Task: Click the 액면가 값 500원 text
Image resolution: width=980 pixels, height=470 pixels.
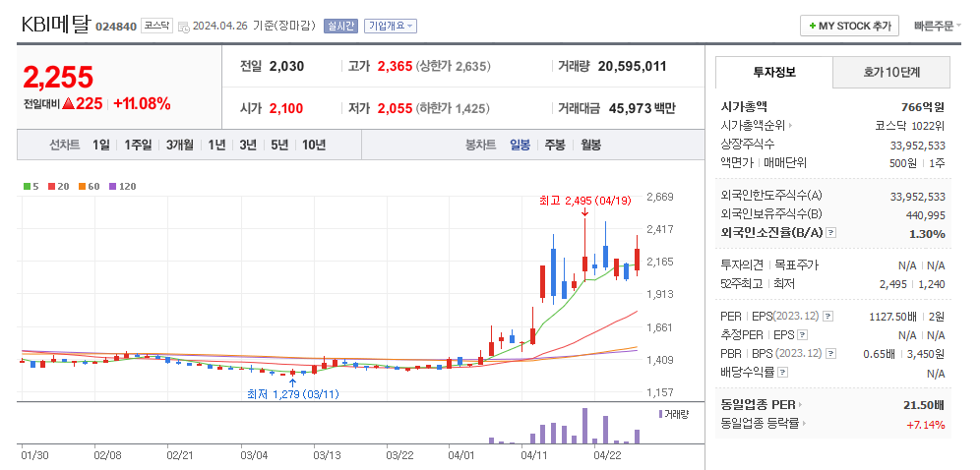Action: click(x=904, y=163)
